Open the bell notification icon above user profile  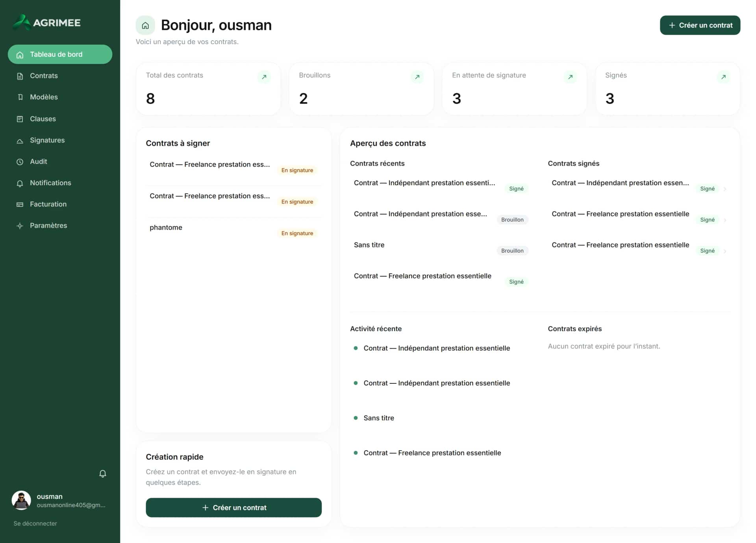point(102,474)
